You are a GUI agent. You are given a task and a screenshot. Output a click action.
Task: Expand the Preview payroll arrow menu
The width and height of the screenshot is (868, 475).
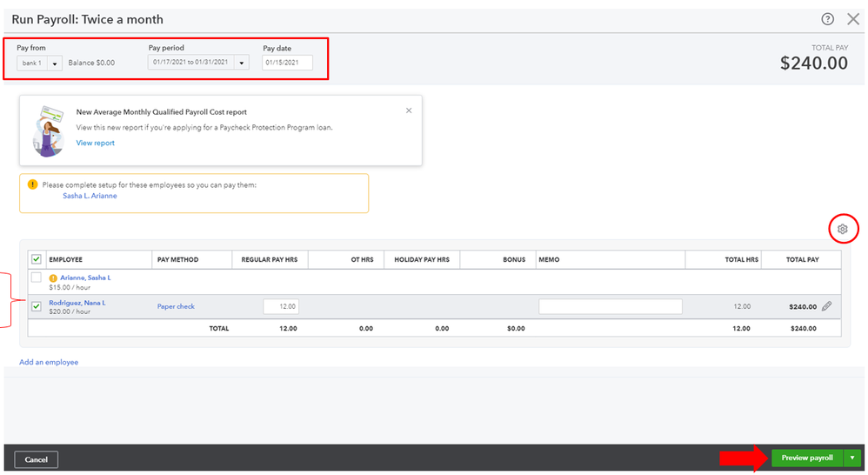[x=852, y=458]
